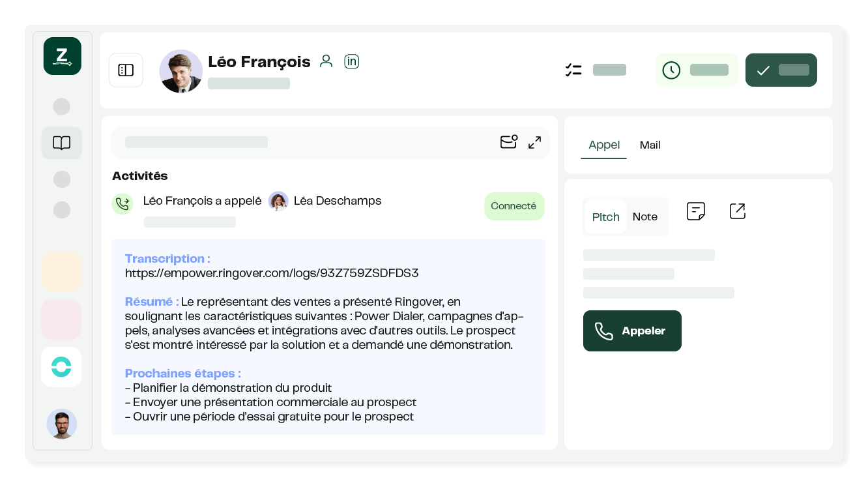The width and height of the screenshot is (868, 487).
Task: Click the sync icon in the sidebar
Action: click(x=61, y=366)
